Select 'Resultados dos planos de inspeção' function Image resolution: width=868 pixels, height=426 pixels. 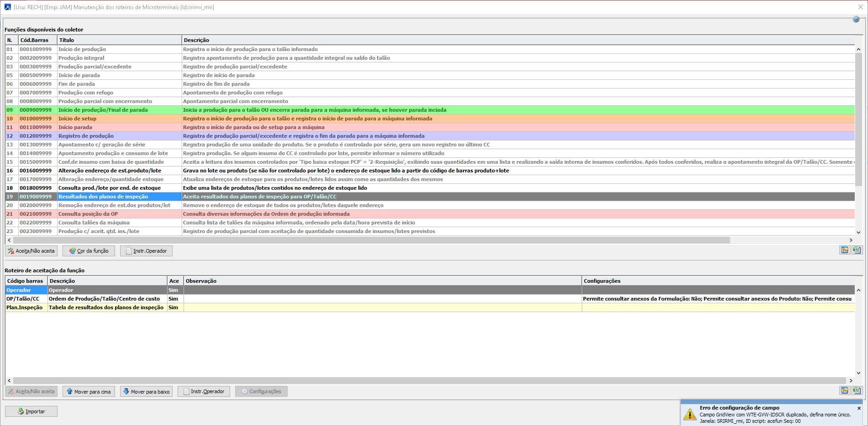430,197
